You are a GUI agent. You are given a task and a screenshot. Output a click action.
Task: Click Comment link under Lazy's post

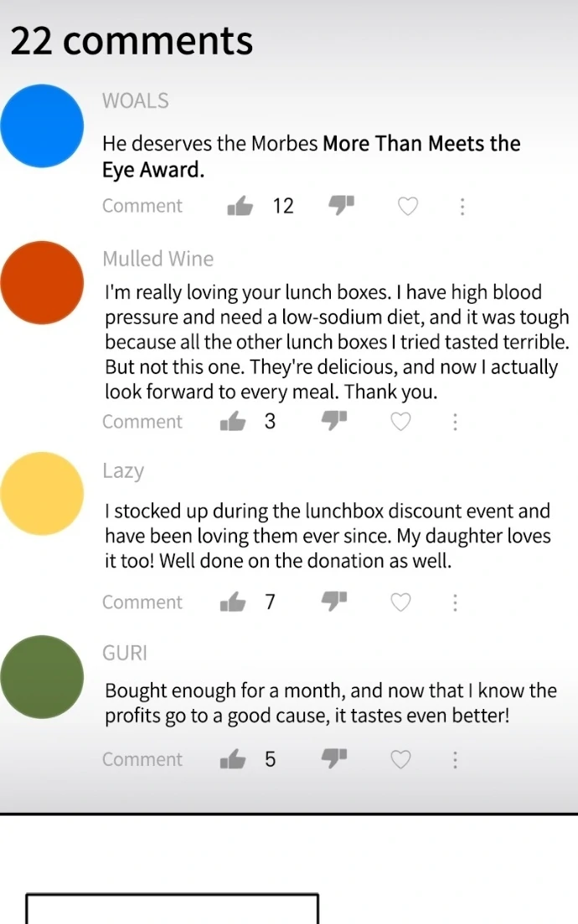[142, 603]
